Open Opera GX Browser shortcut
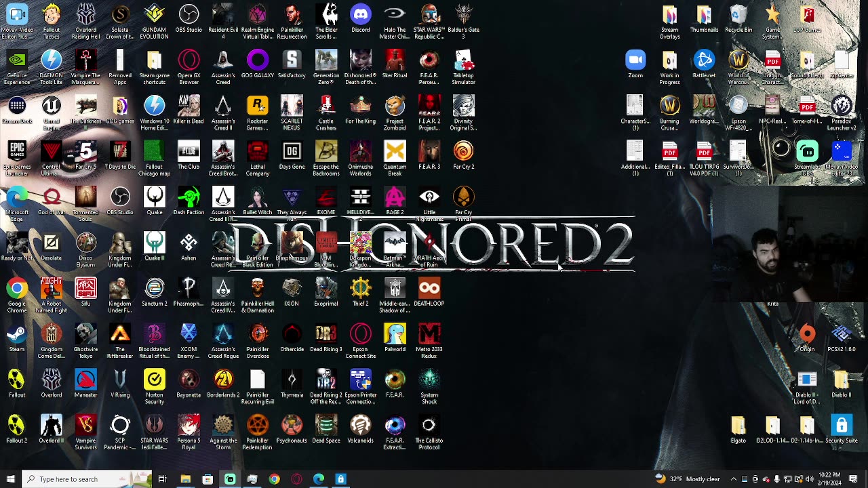 [x=189, y=66]
